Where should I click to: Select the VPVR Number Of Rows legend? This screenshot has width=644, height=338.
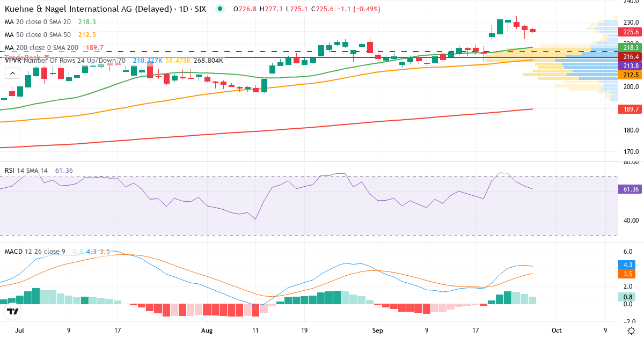[65, 61]
